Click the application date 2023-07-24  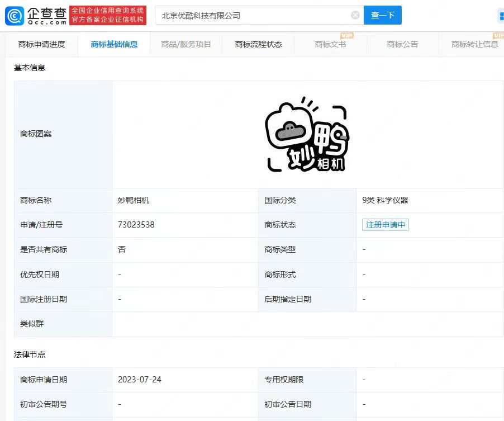click(x=139, y=380)
